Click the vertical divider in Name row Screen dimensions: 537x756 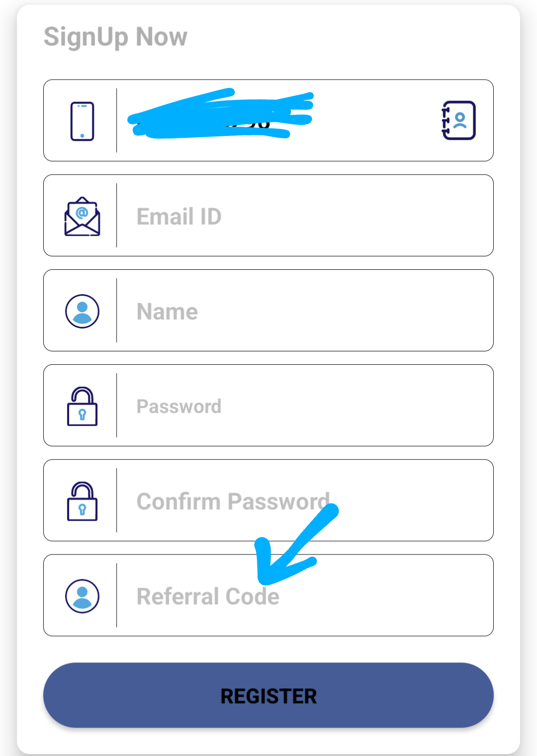(116, 311)
